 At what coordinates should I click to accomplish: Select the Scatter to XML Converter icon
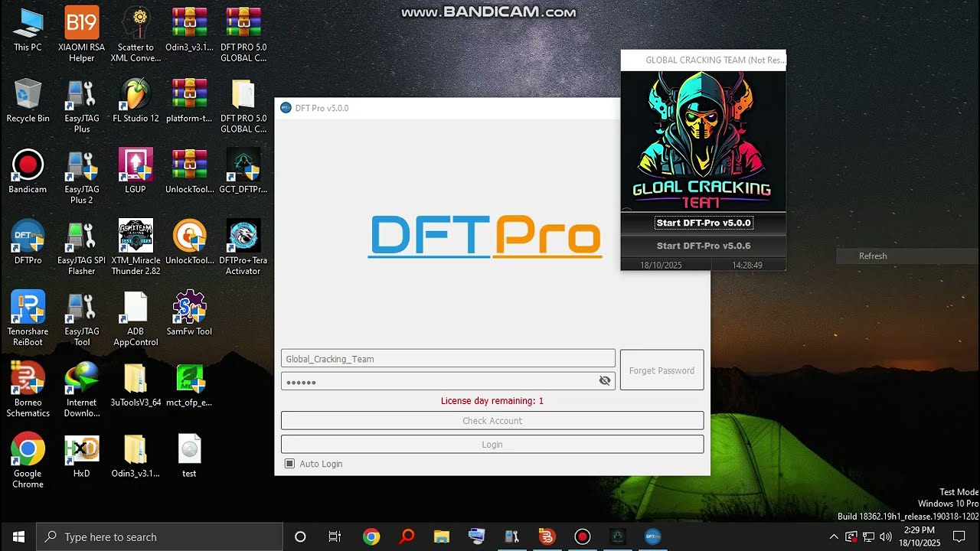[x=136, y=34]
